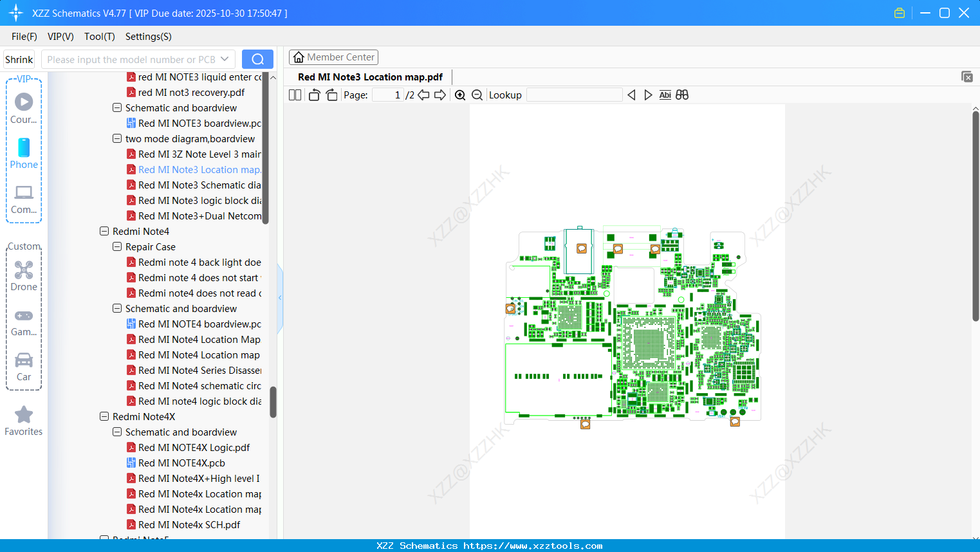Go to the next page arrow
Viewport: 980px width, 552px height.
point(440,95)
